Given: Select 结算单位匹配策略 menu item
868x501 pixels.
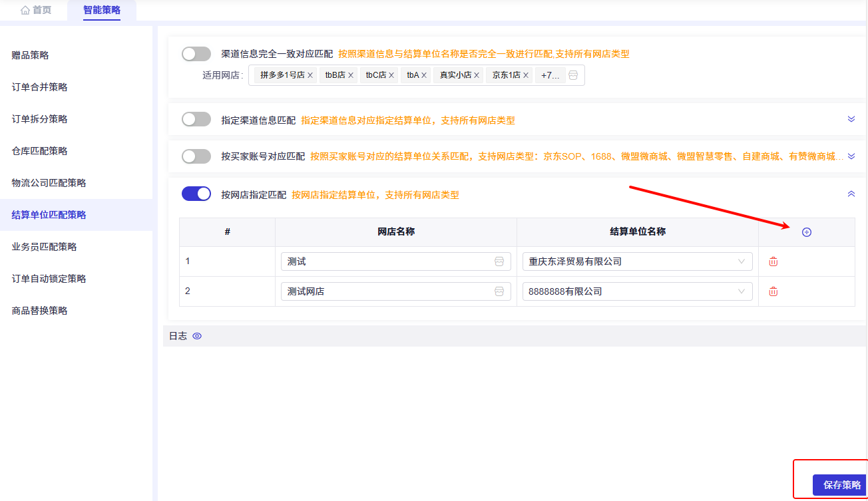Looking at the screenshot, I should click(76, 215).
